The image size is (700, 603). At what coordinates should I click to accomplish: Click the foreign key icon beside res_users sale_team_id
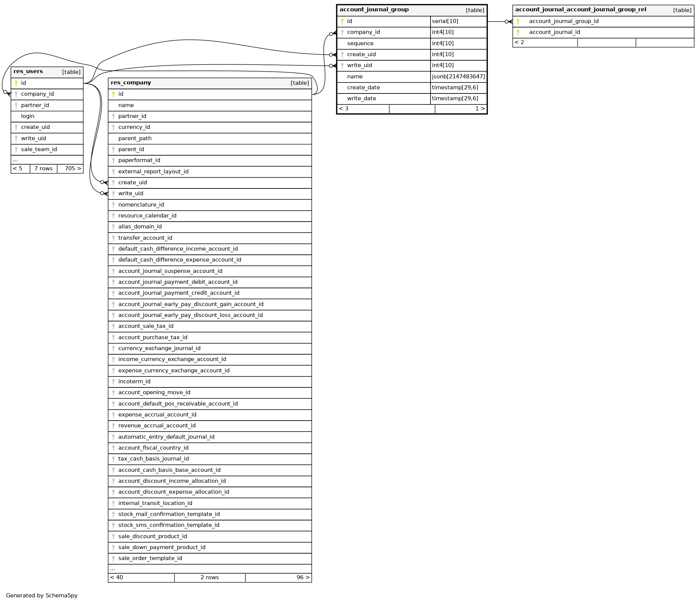[16, 150]
